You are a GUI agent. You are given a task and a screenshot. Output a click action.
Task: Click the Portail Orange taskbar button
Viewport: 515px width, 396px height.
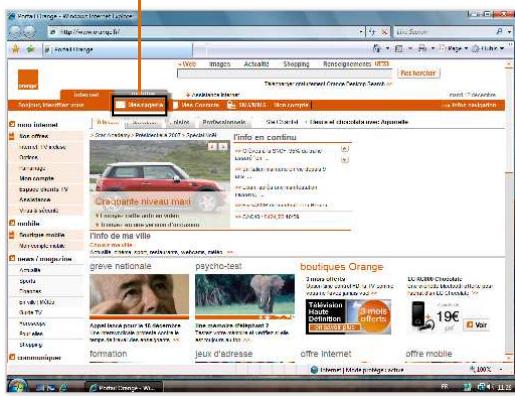coord(125,388)
